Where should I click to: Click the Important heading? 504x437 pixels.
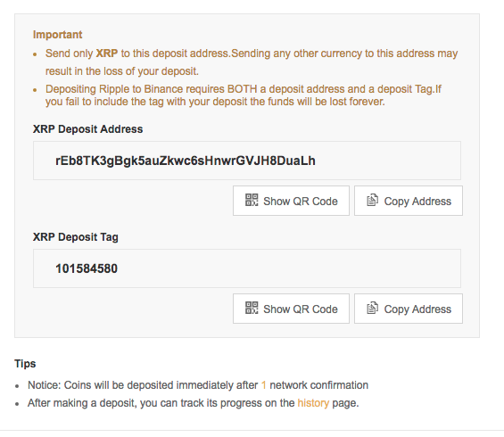click(x=57, y=35)
